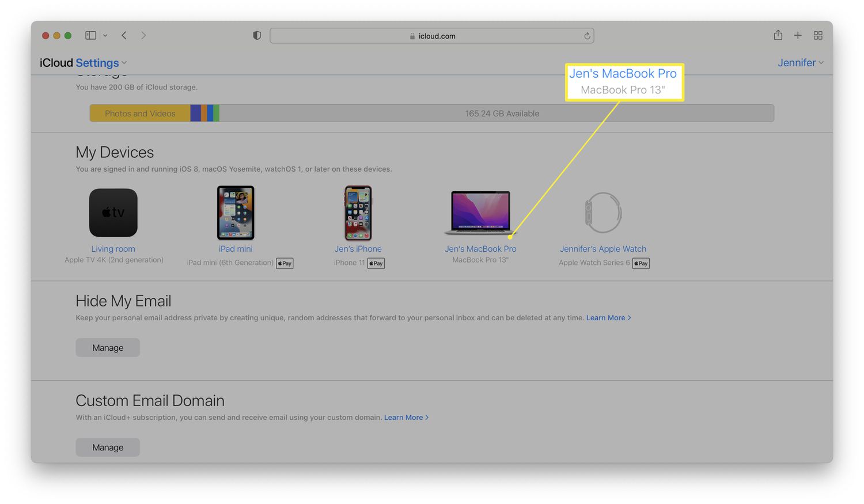Select Jennifer's Apple Watch device
The width and height of the screenshot is (864, 504).
point(602,249)
